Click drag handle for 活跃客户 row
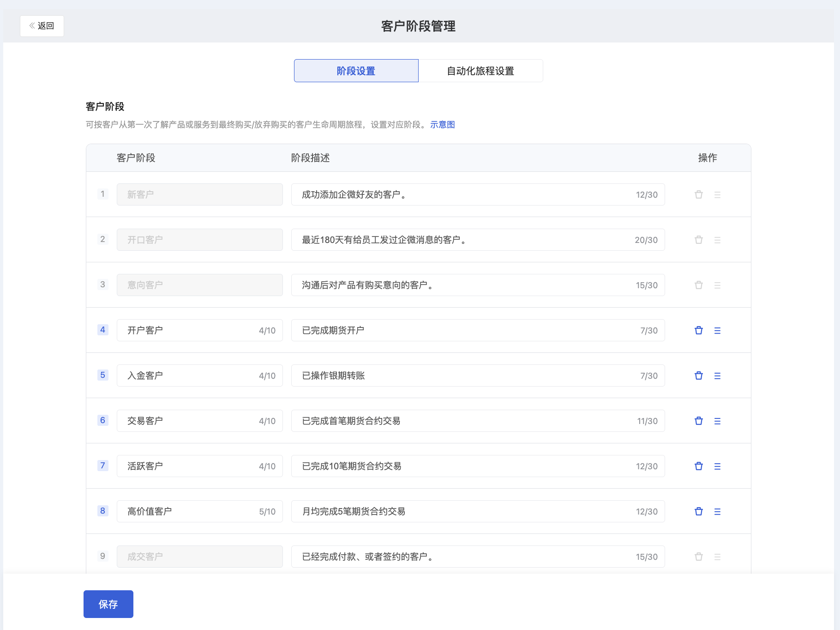 point(717,466)
